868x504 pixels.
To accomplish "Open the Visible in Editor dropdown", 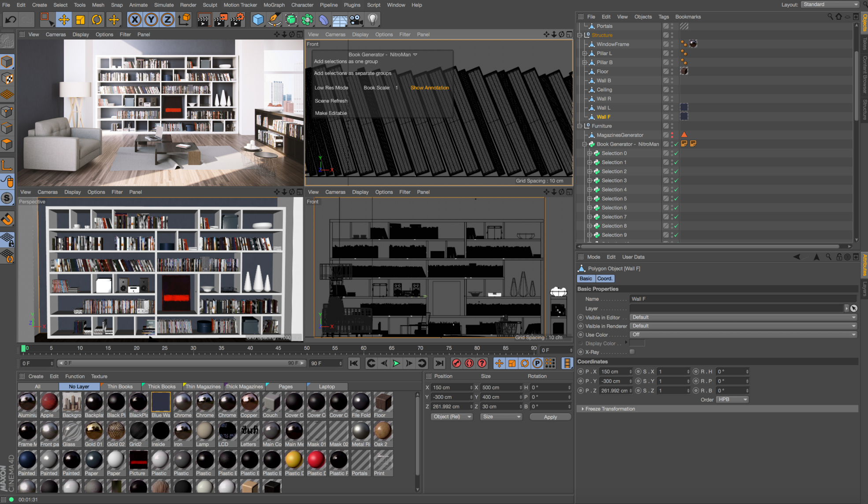I will (x=743, y=317).
